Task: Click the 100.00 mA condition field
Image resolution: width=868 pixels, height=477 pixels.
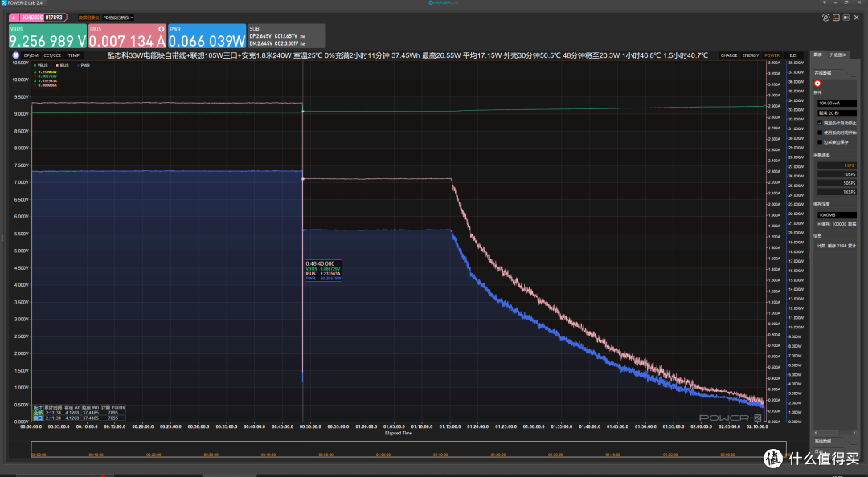Action: pos(837,103)
